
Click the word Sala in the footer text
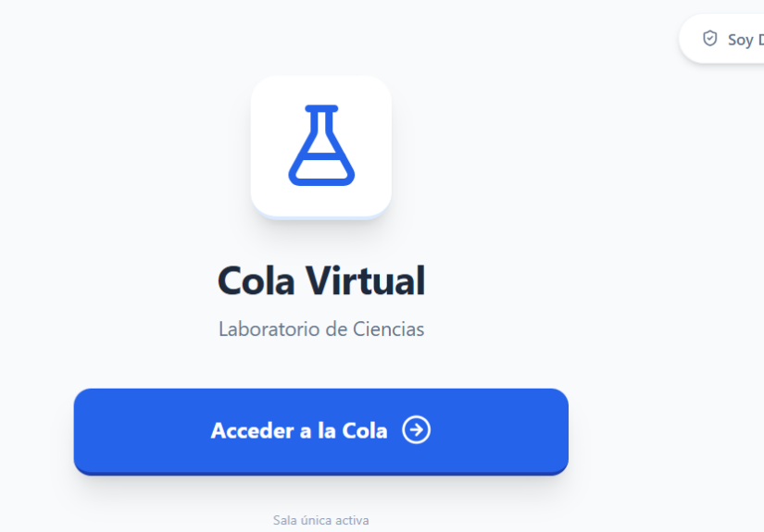(284, 520)
